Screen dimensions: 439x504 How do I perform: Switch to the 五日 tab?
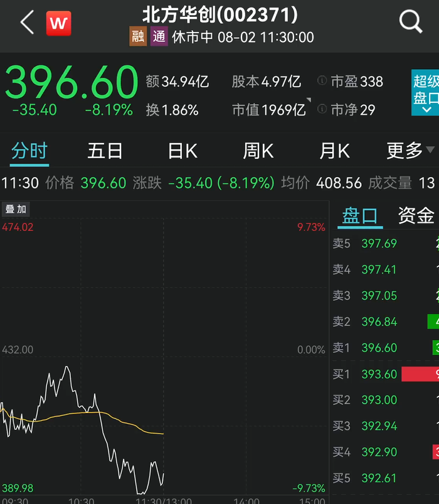click(x=105, y=151)
